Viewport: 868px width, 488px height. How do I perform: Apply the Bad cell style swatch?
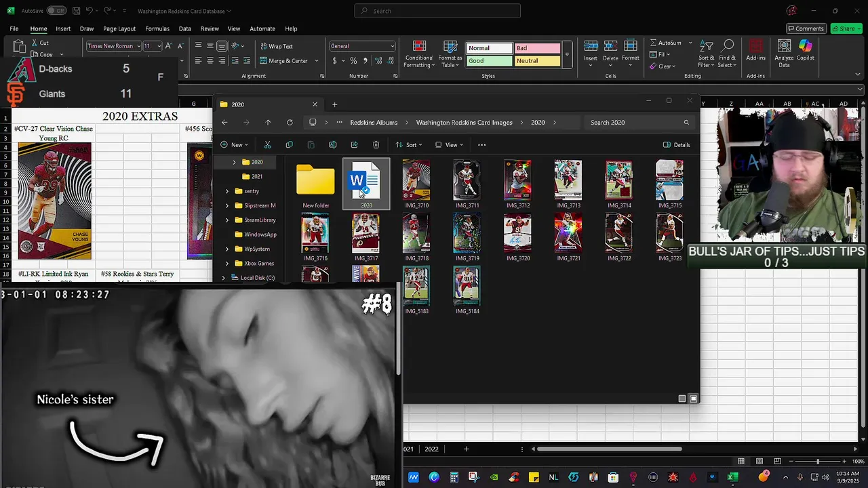click(x=537, y=48)
